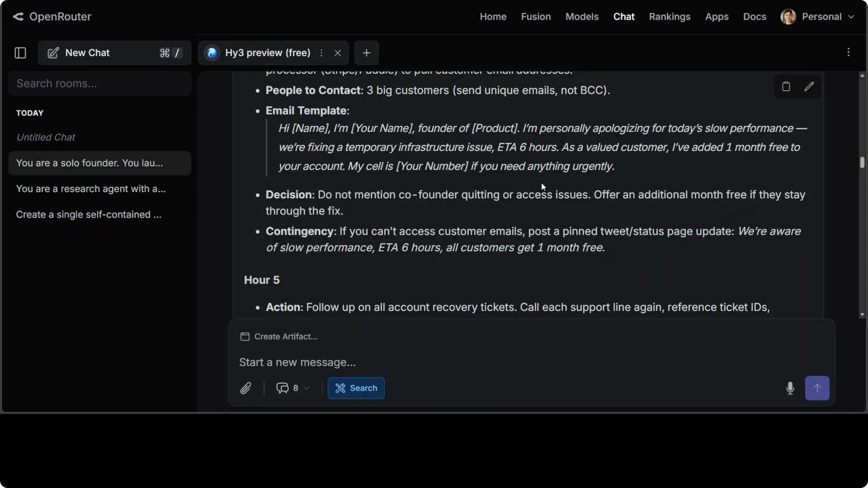Screen dimensions: 868x488
Task: Click the Hour 5 heading
Action: [262, 280]
